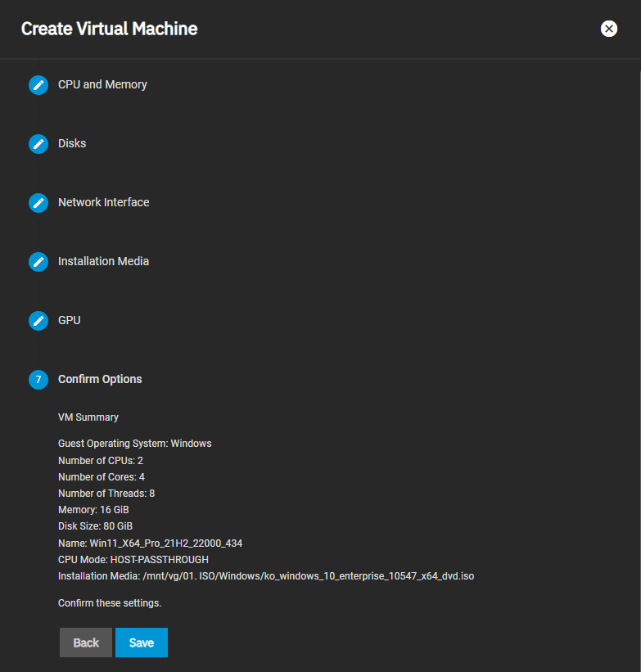The image size is (641, 672).
Task: Click the VM name Win11_X64_Pro line
Action: (151, 543)
